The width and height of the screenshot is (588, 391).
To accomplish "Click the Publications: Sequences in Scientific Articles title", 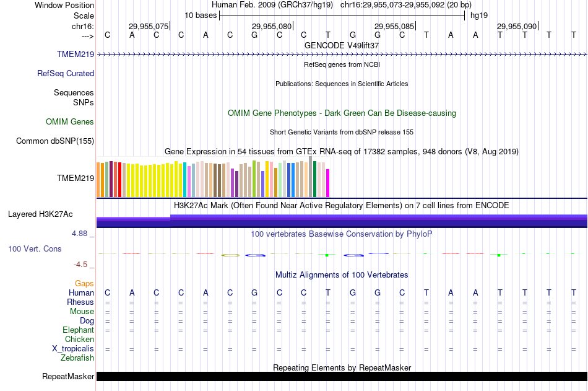I will coord(342,84).
